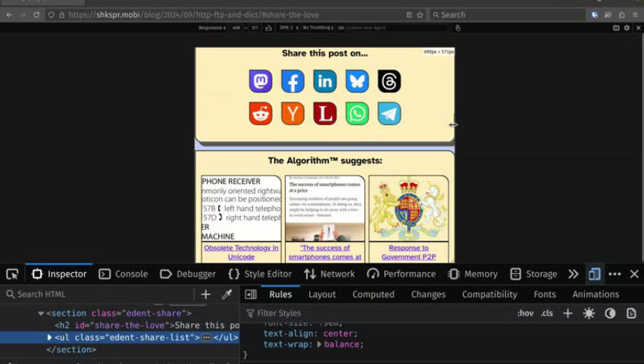Toggle Responsive Design Mode button in devtools

[x=594, y=274]
